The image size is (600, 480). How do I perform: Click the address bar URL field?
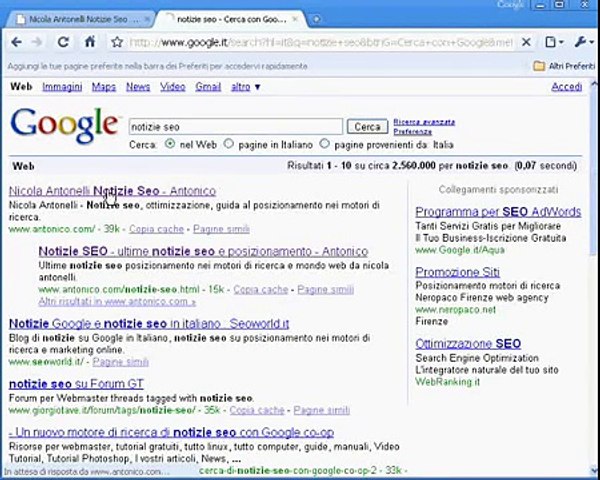tap(321, 42)
